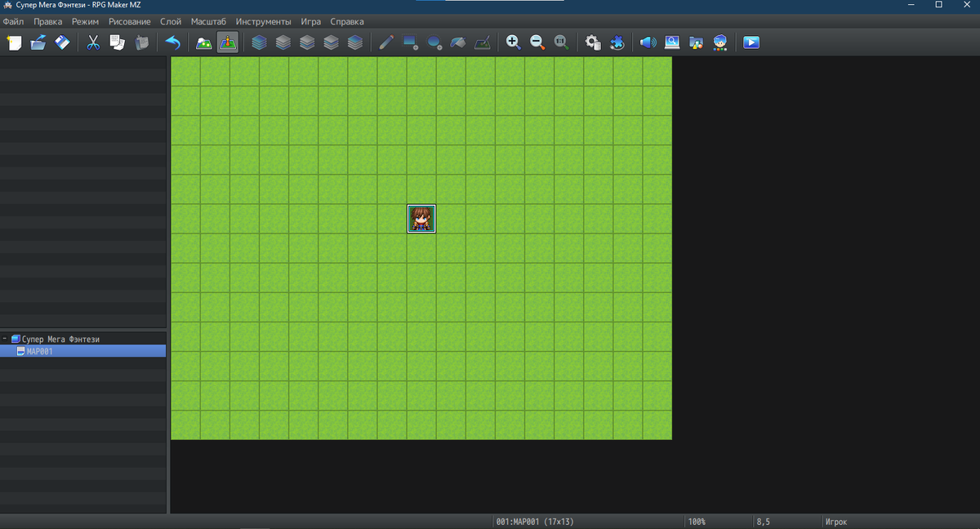Switch to Map editing mode
Image resolution: width=980 pixels, height=529 pixels.
tap(204, 42)
